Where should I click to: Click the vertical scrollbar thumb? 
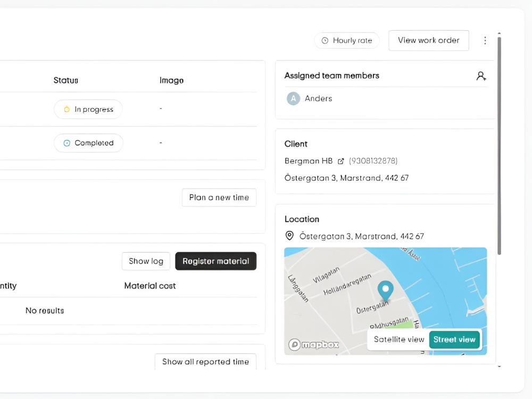pos(499,146)
